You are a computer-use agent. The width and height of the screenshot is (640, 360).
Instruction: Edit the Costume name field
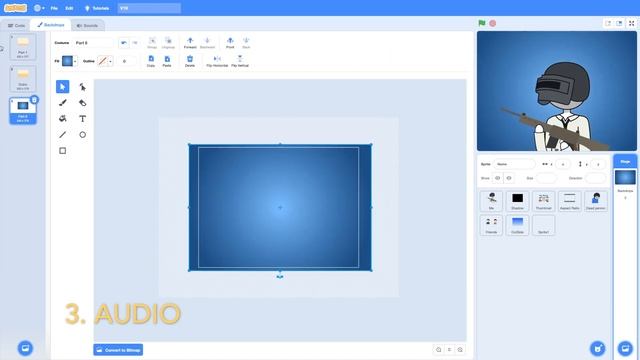click(93, 42)
